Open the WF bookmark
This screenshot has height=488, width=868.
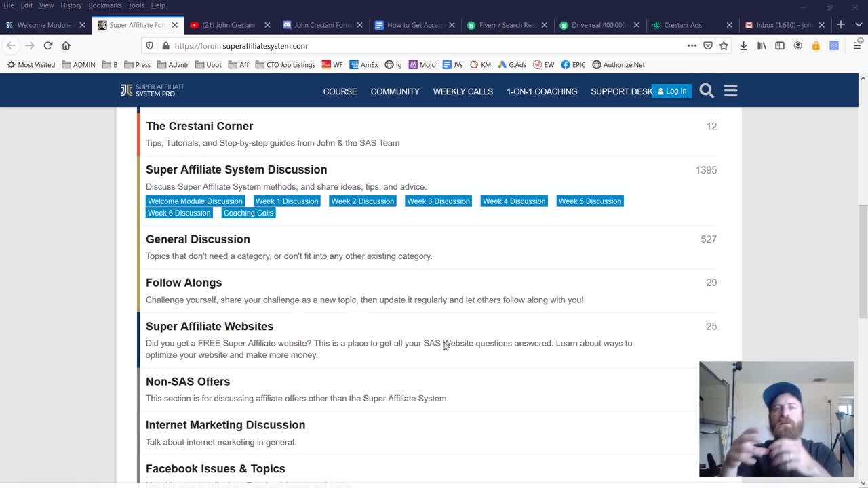pos(332,65)
